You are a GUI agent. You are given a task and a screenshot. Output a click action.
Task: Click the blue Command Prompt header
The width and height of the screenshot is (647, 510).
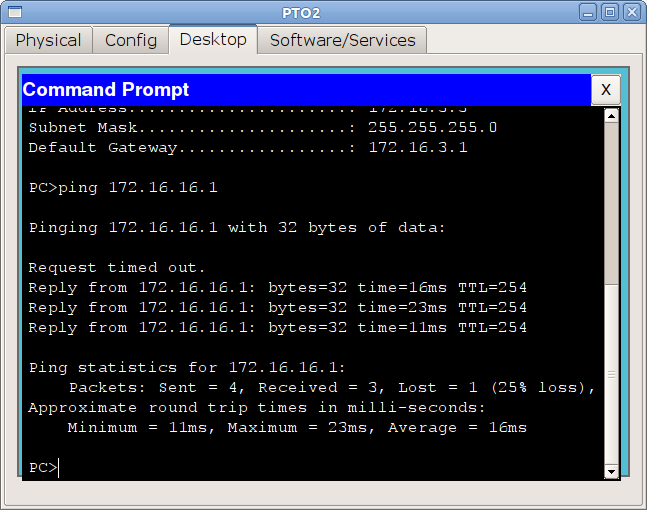click(x=300, y=90)
